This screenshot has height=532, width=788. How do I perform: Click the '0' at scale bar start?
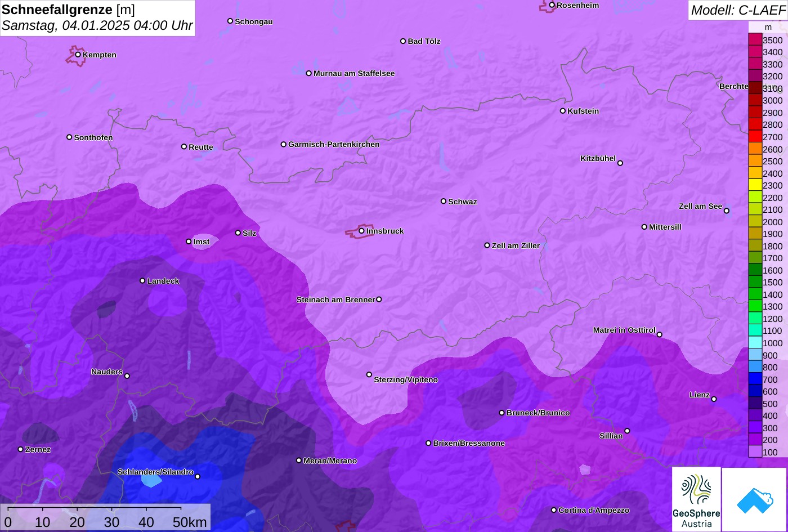point(8,522)
